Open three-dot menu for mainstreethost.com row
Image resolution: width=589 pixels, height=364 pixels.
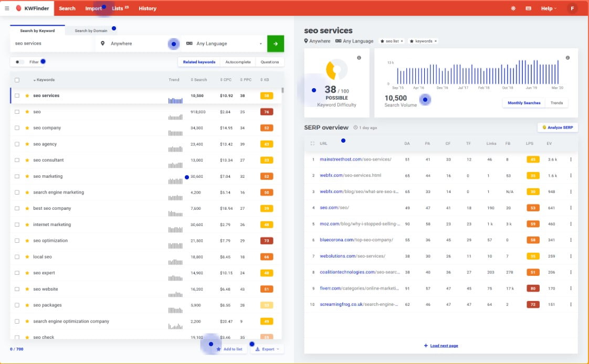click(571, 159)
